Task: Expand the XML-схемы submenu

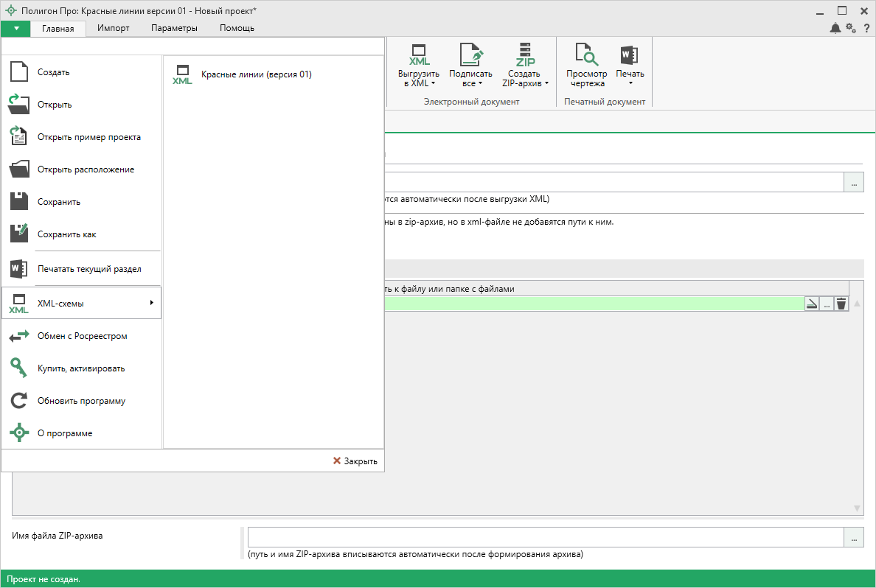Action: click(81, 303)
